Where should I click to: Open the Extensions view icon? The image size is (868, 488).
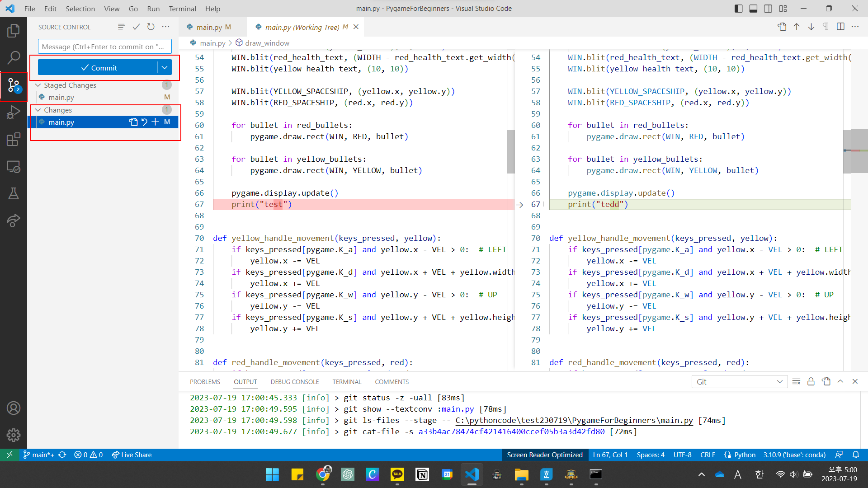click(14, 139)
